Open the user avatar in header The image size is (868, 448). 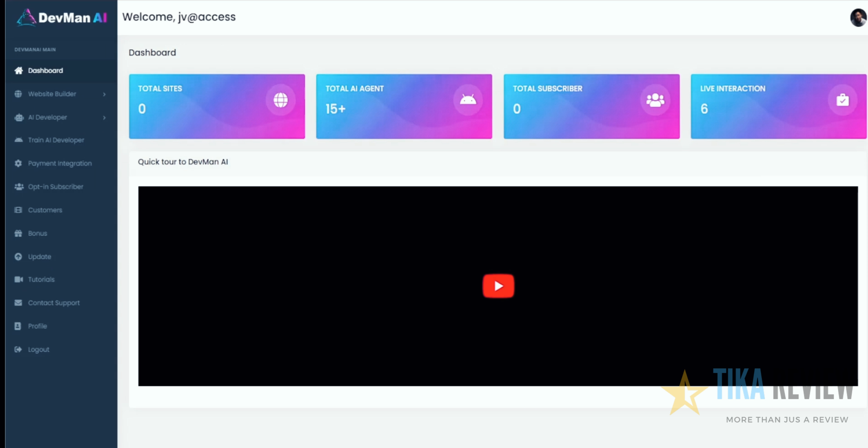pyautogui.click(x=858, y=17)
